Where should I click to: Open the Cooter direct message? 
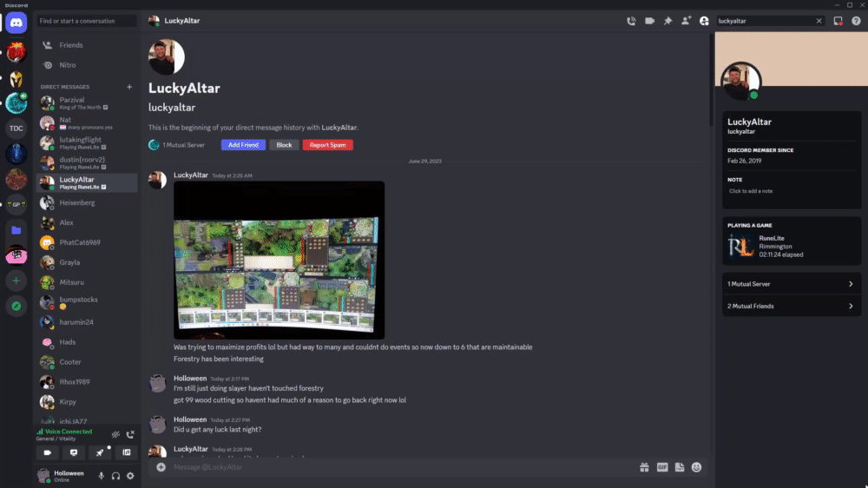[87, 362]
